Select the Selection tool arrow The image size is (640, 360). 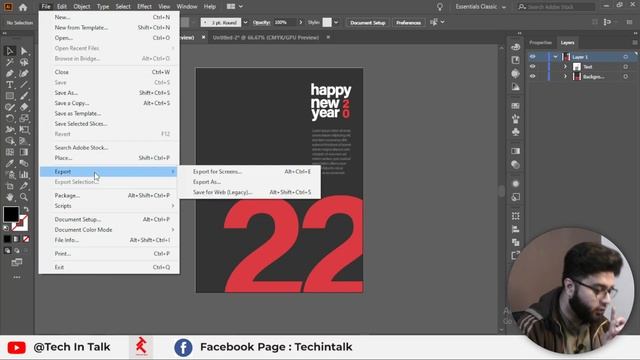(10, 51)
